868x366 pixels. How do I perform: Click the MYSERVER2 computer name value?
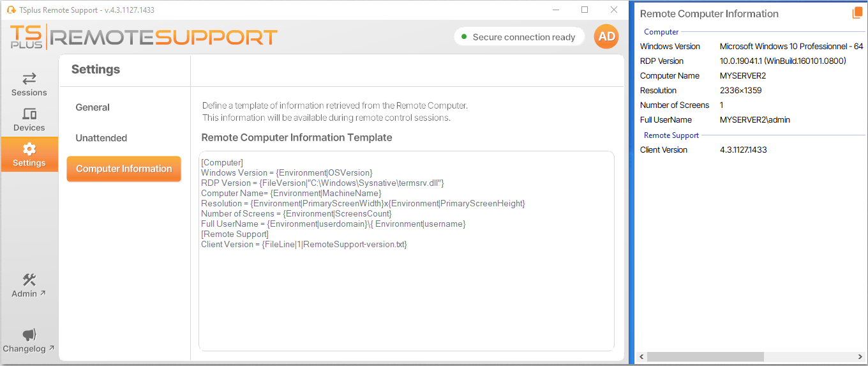743,75
